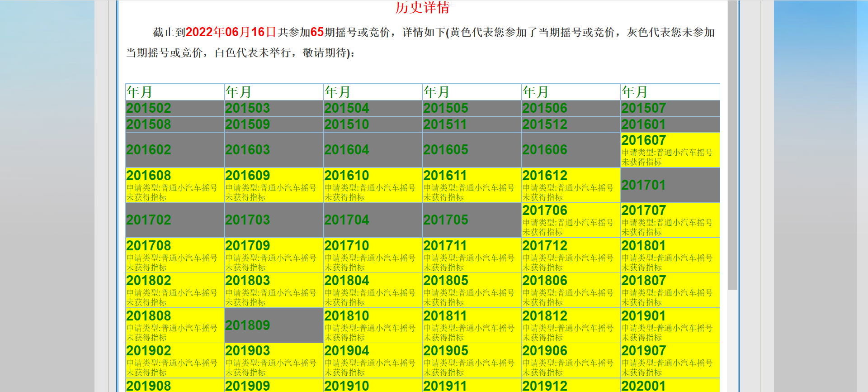
Task: Click the gray 201604 cell
Action: [x=373, y=150]
